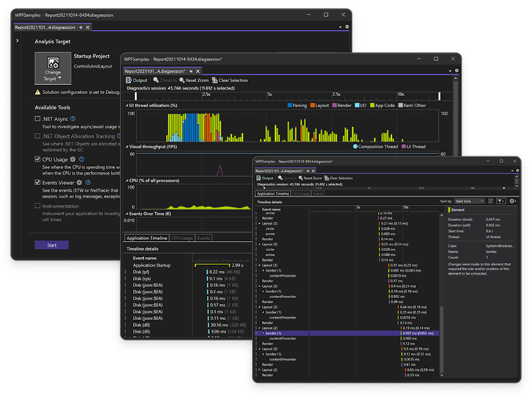The image size is (532, 398).
Task: Click the App Code legend color swatch
Action: pyautogui.click(x=372, y=105)
